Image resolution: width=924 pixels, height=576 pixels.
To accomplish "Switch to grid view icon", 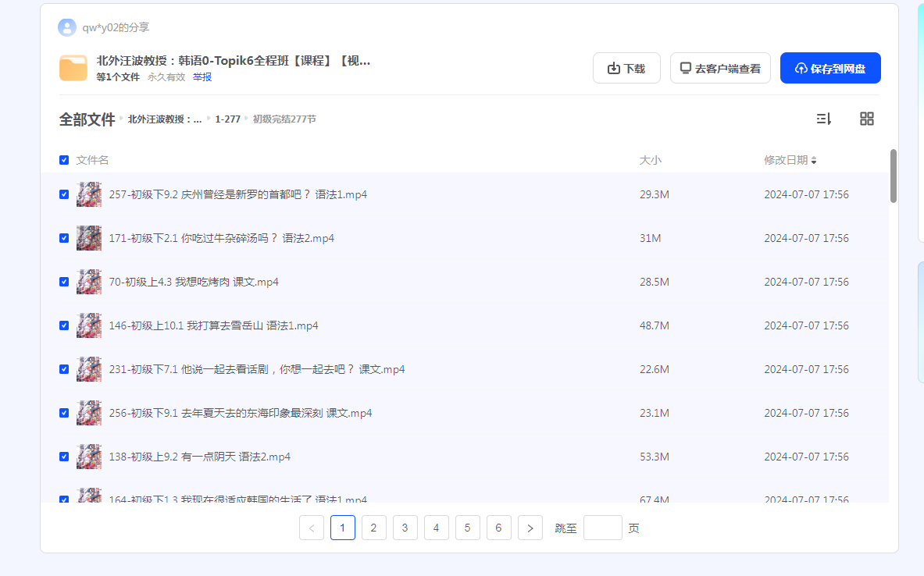I will pyautogui.click(x=866, y=119).
